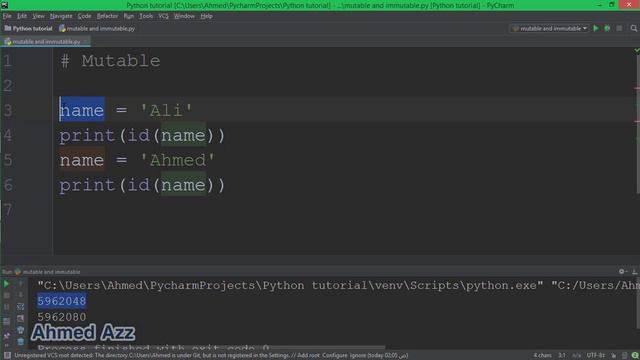Open Search Everywhere magnifier icon
Image resolution: width=640 pixels, height=360 pixels.
point(633,29)
